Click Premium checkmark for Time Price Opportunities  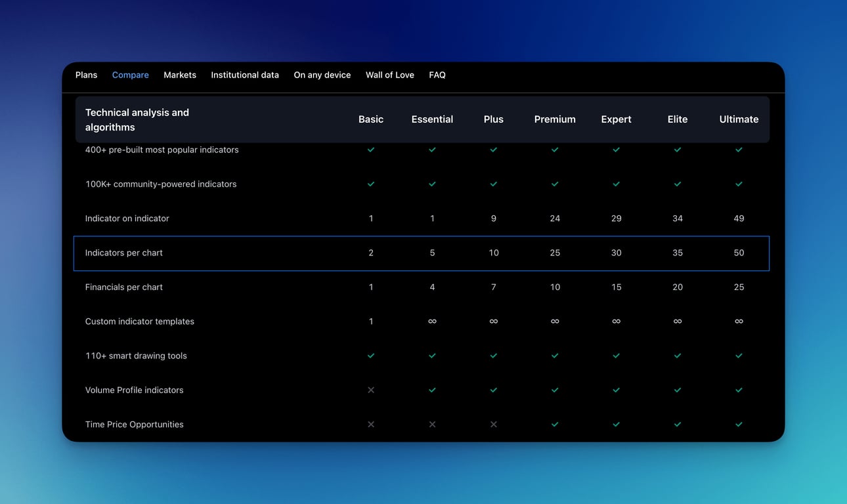point(555,425)
